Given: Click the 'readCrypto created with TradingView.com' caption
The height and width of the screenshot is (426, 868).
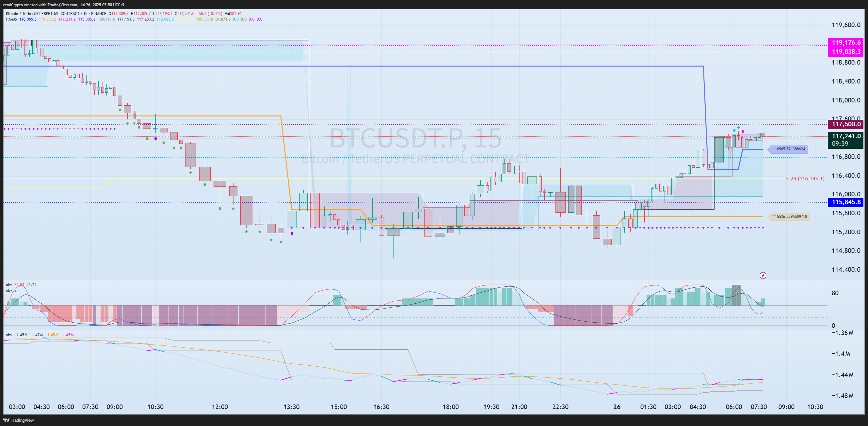Looking at the screenshot, I should [x=40, y=5].
